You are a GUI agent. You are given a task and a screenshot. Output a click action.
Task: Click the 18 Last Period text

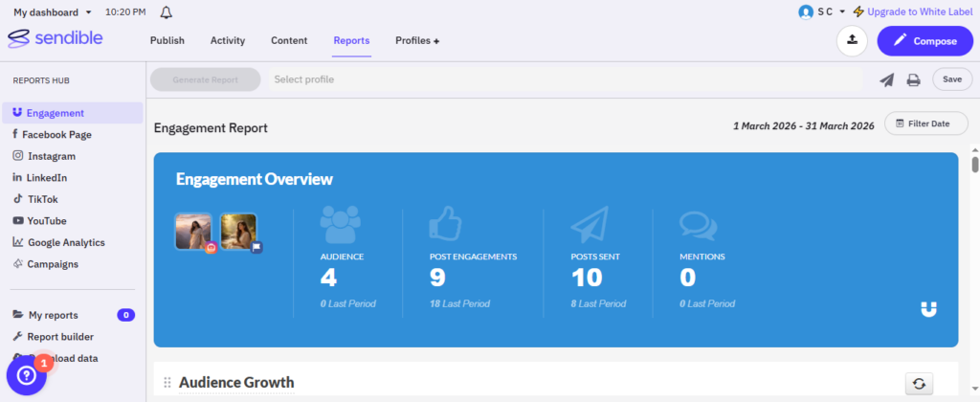click(x=459, y=303)
